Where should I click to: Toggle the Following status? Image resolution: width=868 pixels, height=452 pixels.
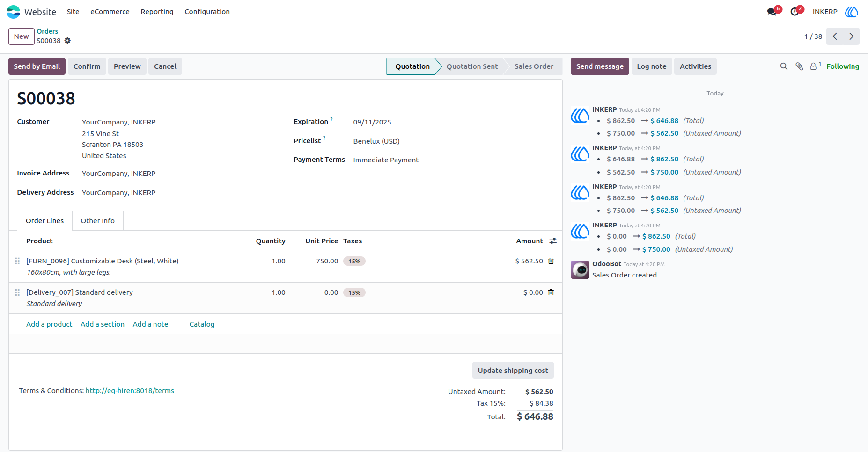tap(843, 66)
